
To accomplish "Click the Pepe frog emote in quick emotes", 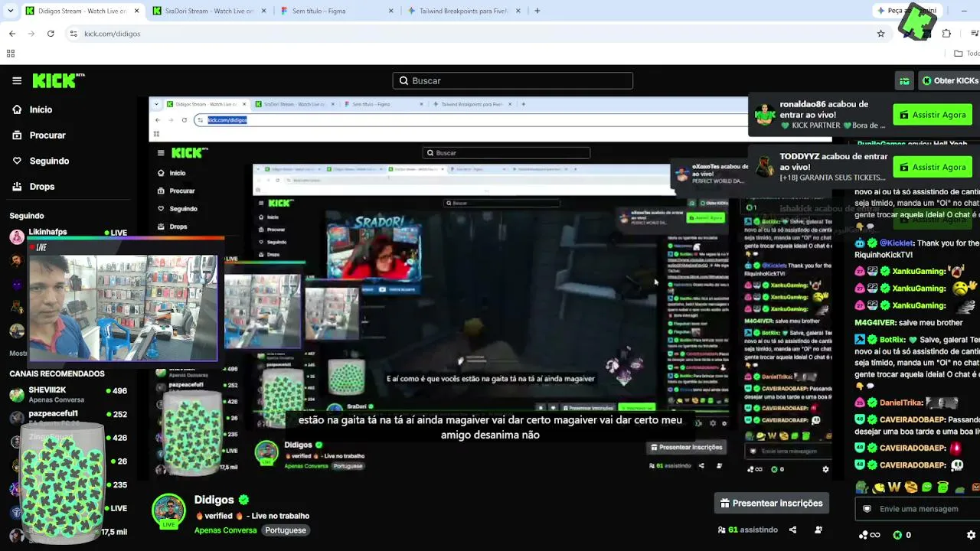I will click(862, 487).
